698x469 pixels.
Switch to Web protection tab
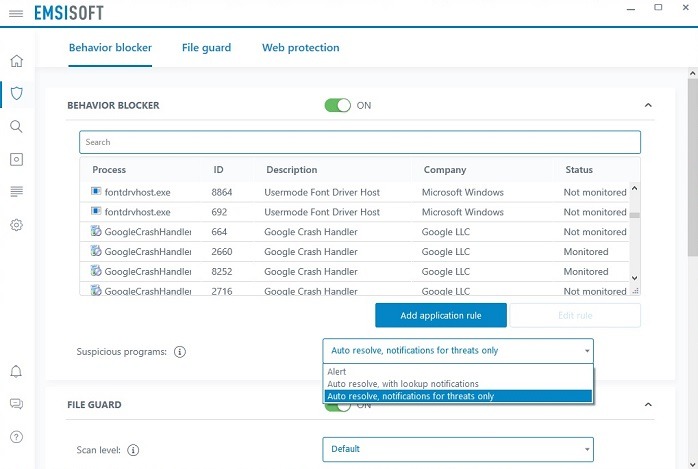[x=300, y=48]
